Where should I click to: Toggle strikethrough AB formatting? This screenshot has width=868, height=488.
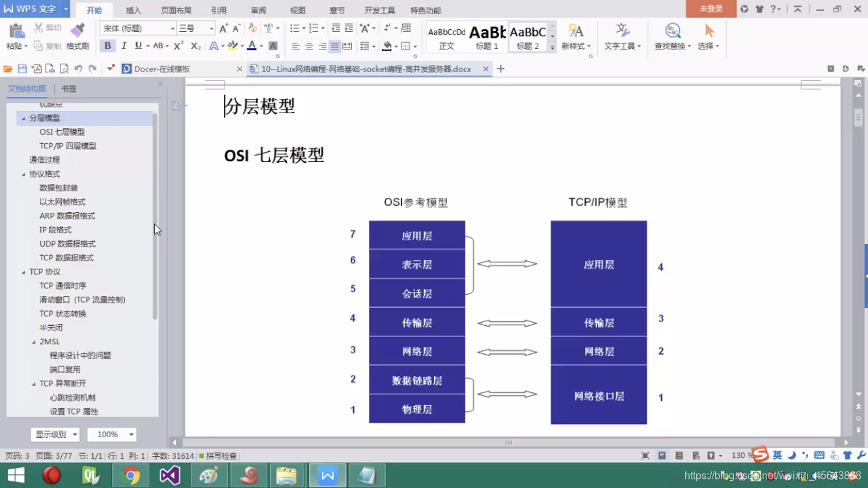[x=157, y=46]
